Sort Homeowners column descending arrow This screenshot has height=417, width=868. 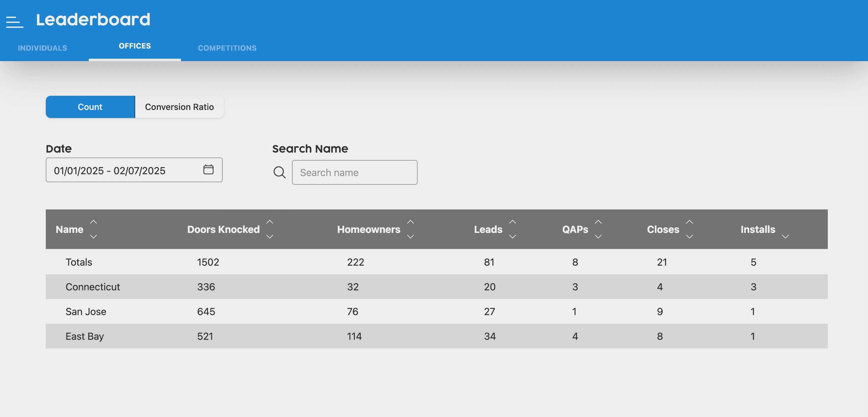410,237
